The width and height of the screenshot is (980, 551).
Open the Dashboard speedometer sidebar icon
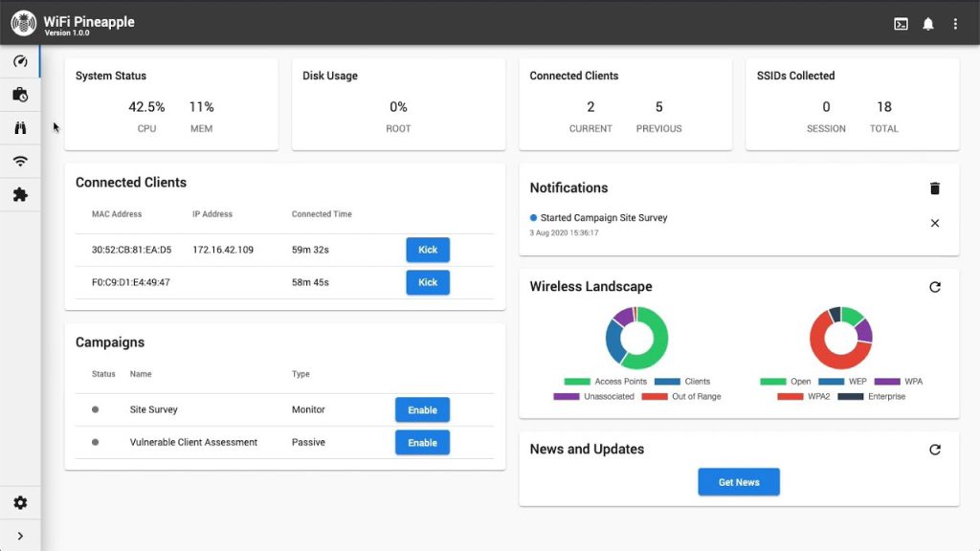coord(20,61)
